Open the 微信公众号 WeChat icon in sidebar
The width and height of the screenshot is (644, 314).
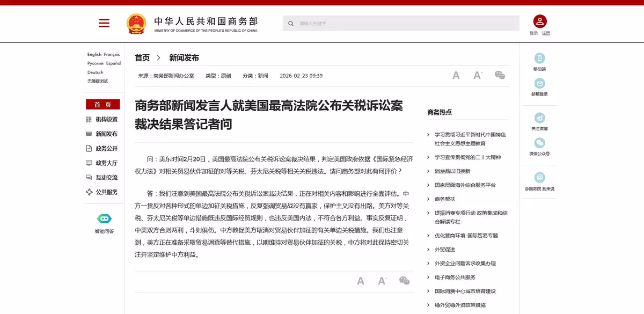(x=539, y=143)
